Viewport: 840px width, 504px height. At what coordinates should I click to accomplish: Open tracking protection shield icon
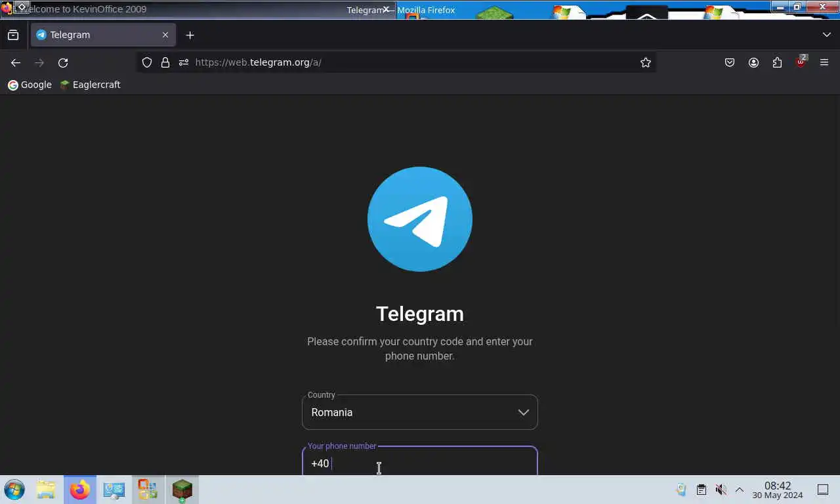click(147, 62)
